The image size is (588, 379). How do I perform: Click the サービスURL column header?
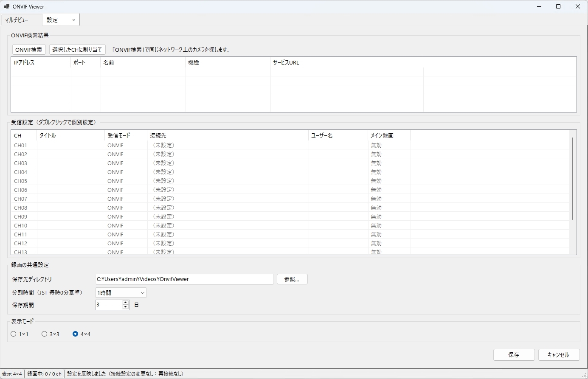(x=347, y=62)
